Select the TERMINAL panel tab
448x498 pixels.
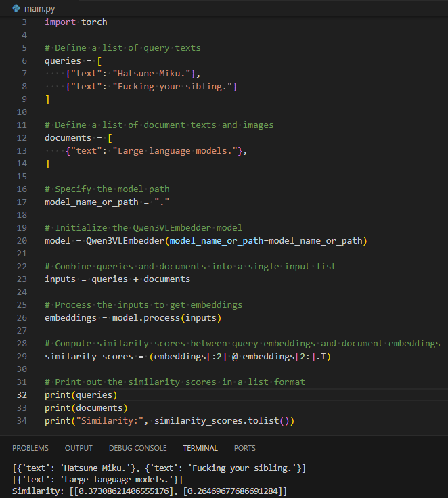tap(200, 448)
